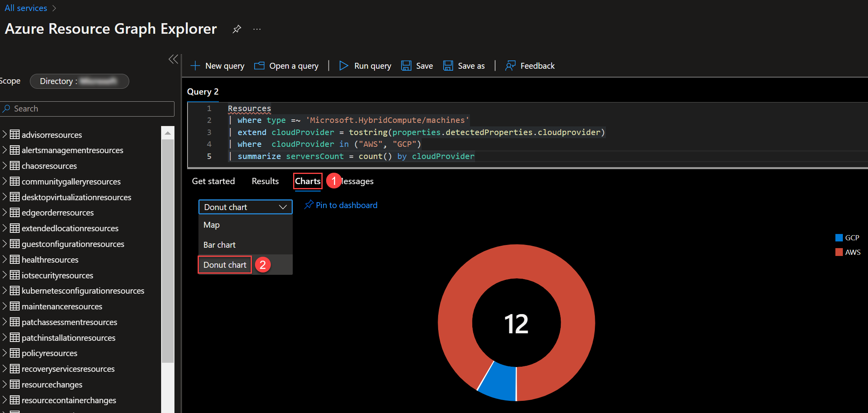868x413 pixels.
Task: Click the GCP blue legend swatch
Action: (x=839, y=238)
